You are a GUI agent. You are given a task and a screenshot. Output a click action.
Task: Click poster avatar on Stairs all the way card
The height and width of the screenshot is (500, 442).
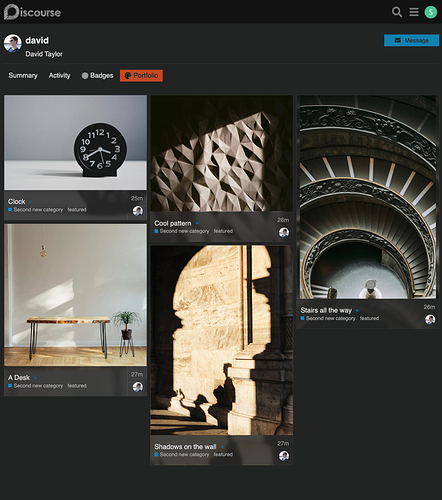click(430, 319)
